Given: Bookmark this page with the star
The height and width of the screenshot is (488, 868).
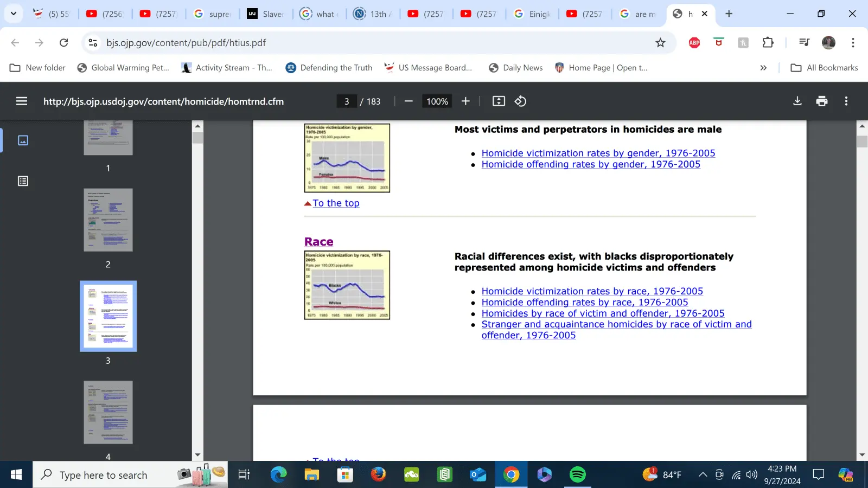Looking at the screenshot, I should coord(660,43).
